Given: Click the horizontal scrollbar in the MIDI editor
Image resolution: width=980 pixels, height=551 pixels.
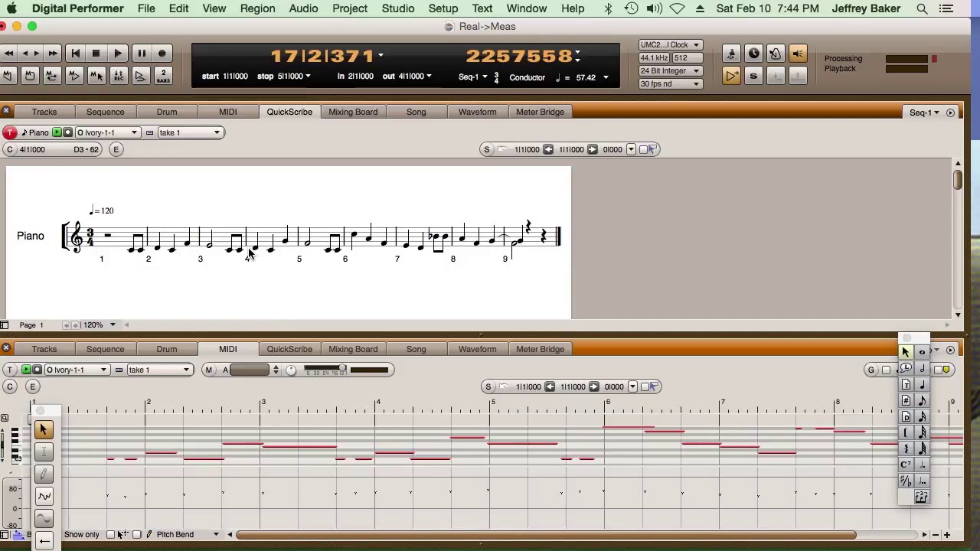Looking at the screenshot, I should (x=545, y=535).
